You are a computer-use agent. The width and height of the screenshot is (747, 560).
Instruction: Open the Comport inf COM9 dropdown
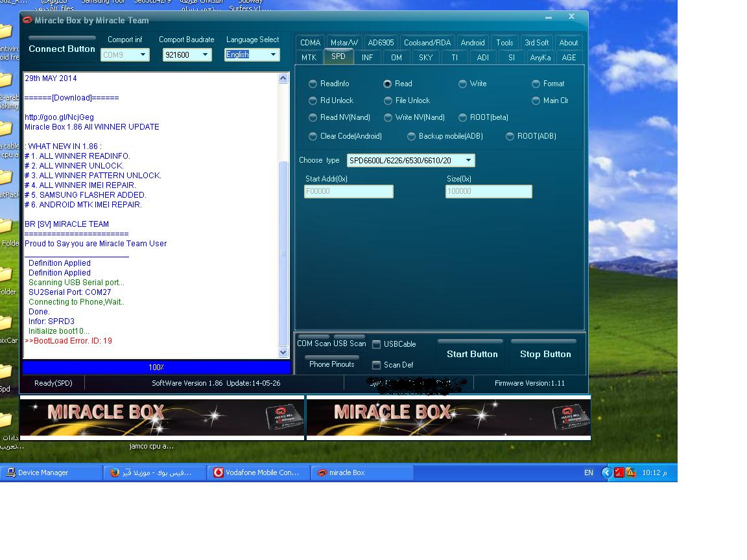pyautogui.click(x=125, y=54)
